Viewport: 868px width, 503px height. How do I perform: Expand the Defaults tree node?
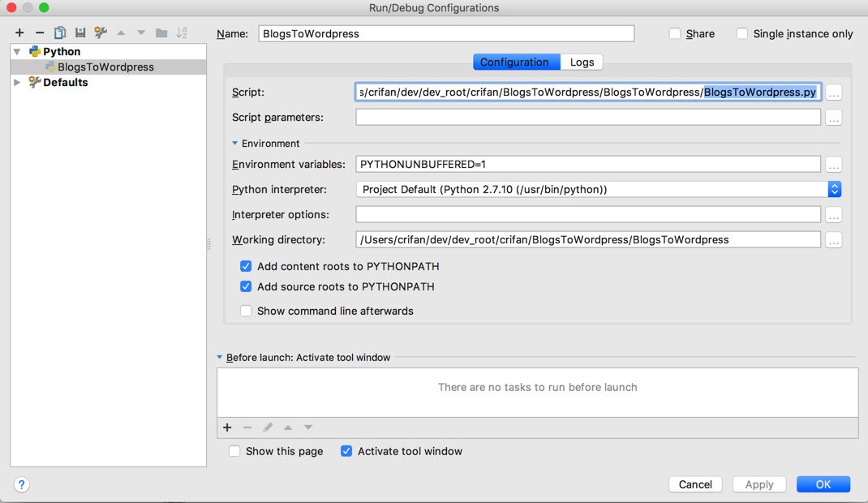pos(17,82)
